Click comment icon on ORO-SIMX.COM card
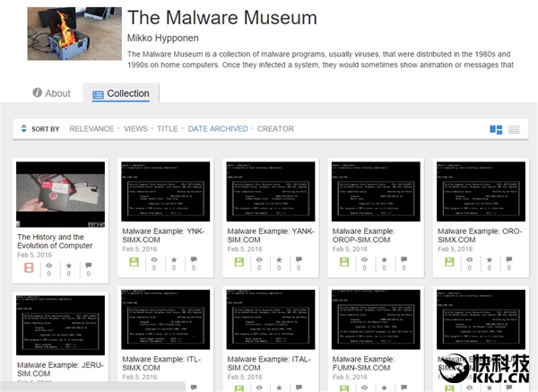 pos(508,259)
